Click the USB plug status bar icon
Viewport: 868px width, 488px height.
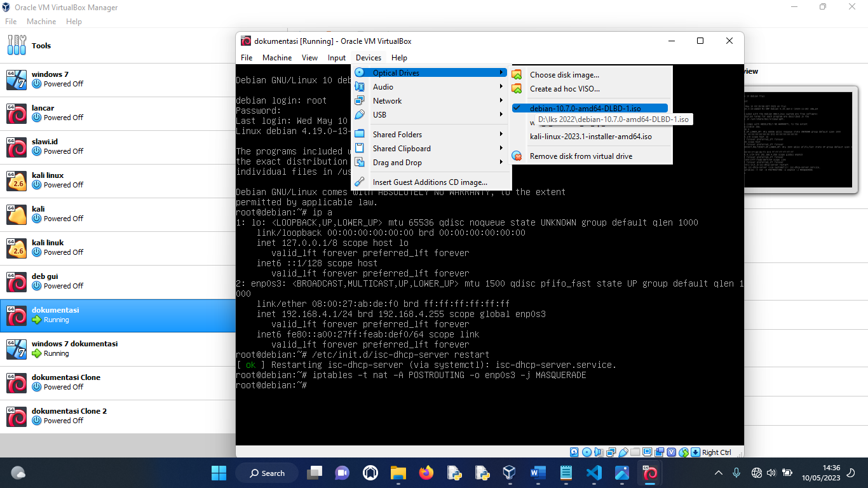(x=623, y=452)
